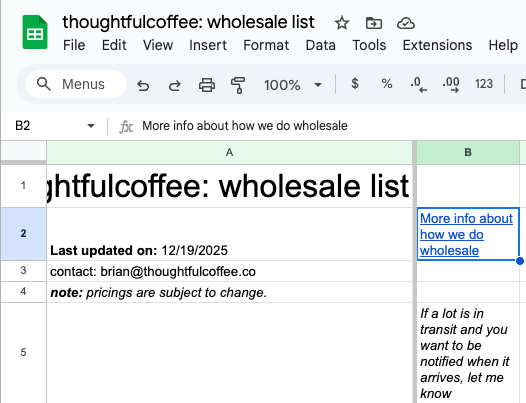
Task: Open the Edit menu
Action: [114, 45]
